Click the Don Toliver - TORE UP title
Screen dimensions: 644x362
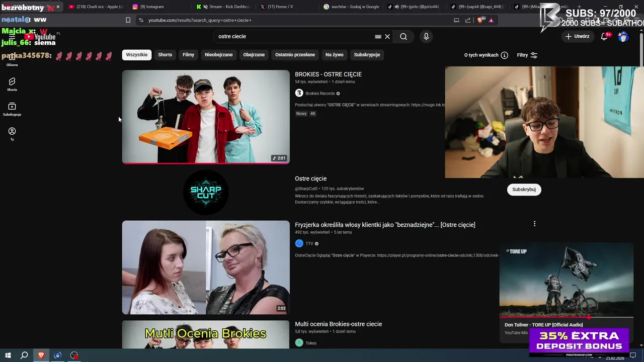coord(543,325)
